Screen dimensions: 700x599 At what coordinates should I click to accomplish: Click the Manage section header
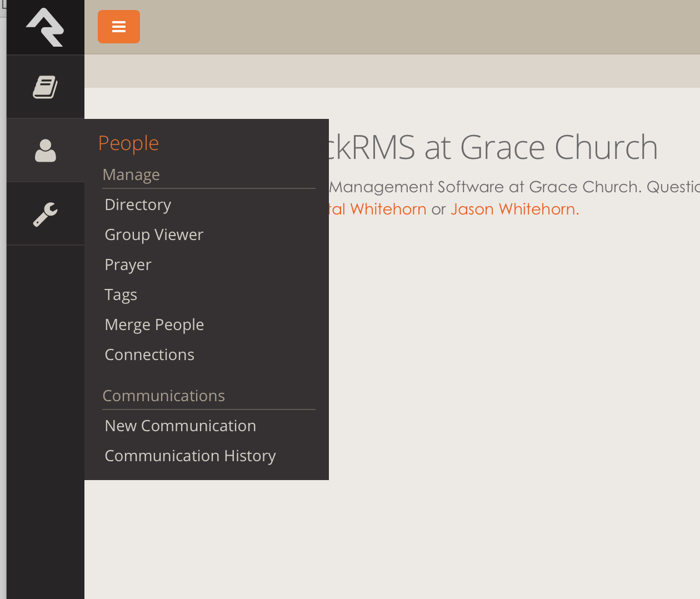pyautogui.click(x=131, y=175)
